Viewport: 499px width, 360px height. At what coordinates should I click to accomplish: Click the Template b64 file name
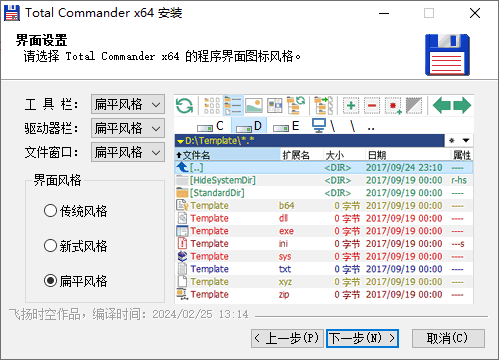pyautogui.click(x=209, y=206)
